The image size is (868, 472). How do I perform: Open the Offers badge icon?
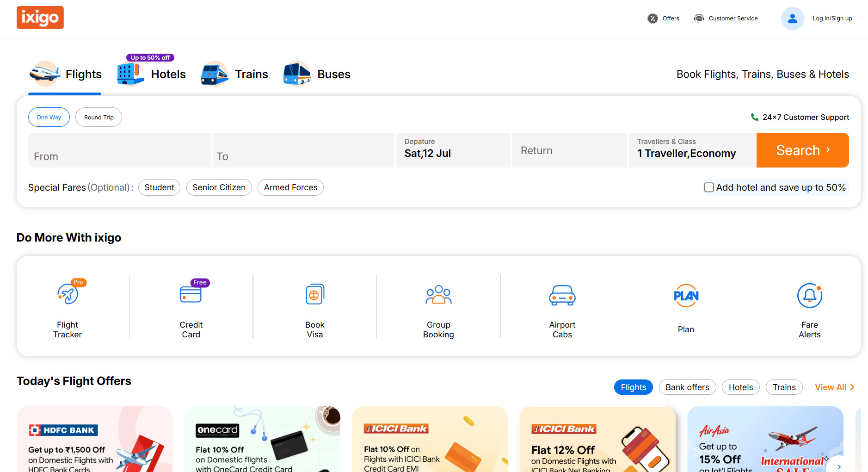coord(653,19)
